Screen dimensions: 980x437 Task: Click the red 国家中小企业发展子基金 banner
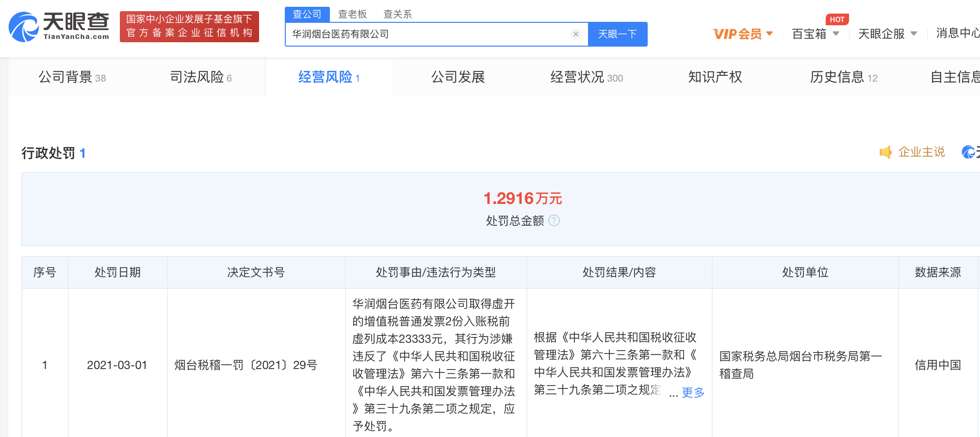(x=189, y=26)
